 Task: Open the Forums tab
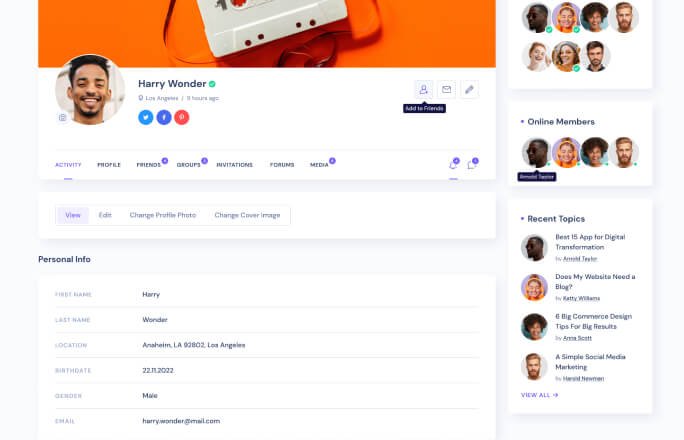point(282,165)
